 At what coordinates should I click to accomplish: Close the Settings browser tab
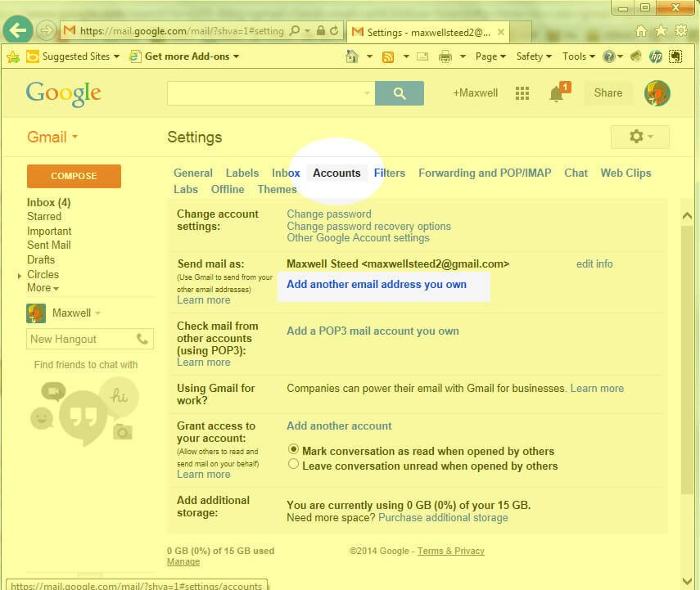coord(501,32)
